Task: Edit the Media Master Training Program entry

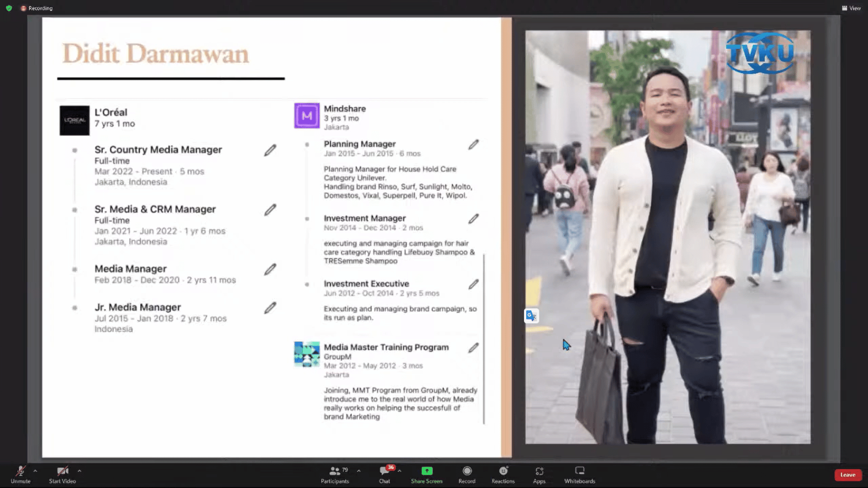Action: point(473,348)
